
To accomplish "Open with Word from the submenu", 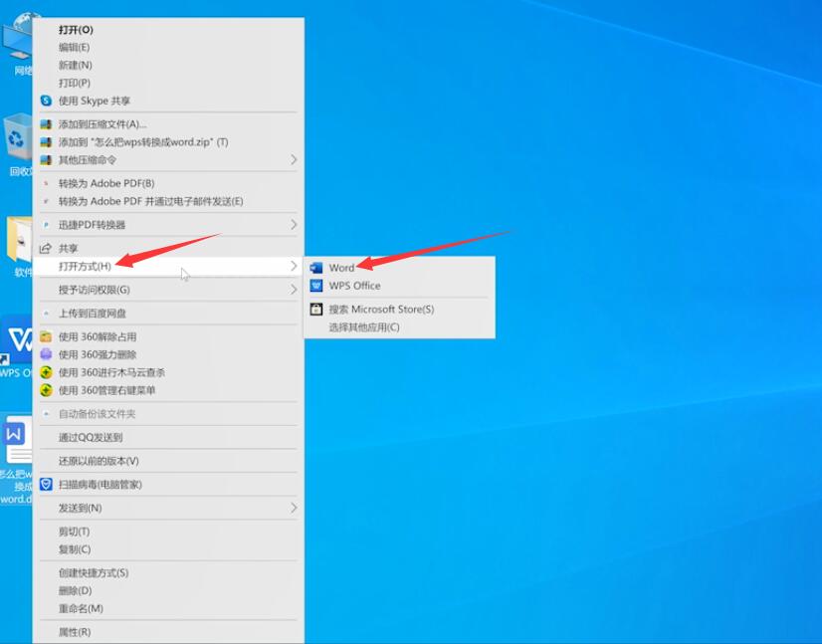I will point(399,268).
